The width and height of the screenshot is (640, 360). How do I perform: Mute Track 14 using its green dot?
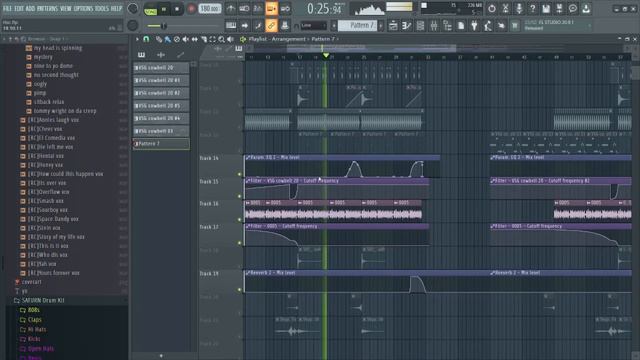(x=240, y=174)
